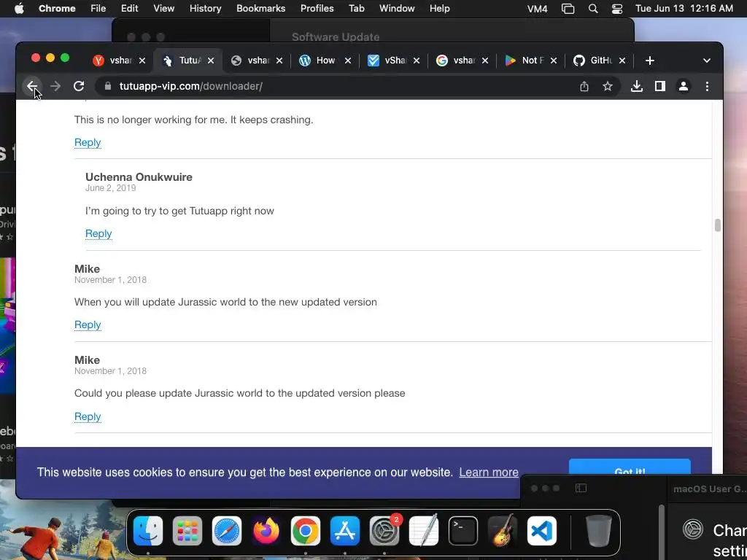Image resolution: width=747 pixels, height=560 pixels.
Task: Launch GarageBand from the Dock
Action: click(x=503, y=531)
